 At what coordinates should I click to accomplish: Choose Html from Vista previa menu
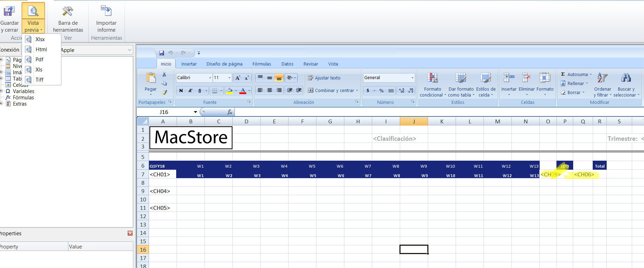click(x=41, y=49)
